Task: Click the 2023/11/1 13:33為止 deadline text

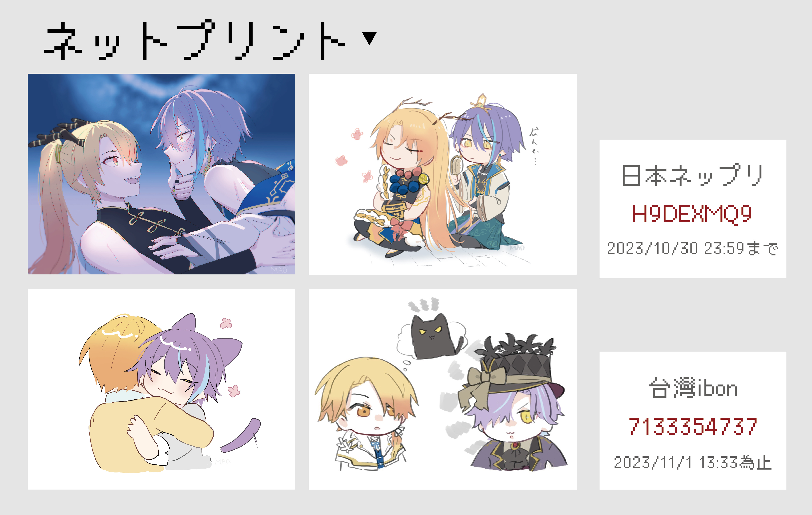Action: pyautogui.click(x=693, y=462)
